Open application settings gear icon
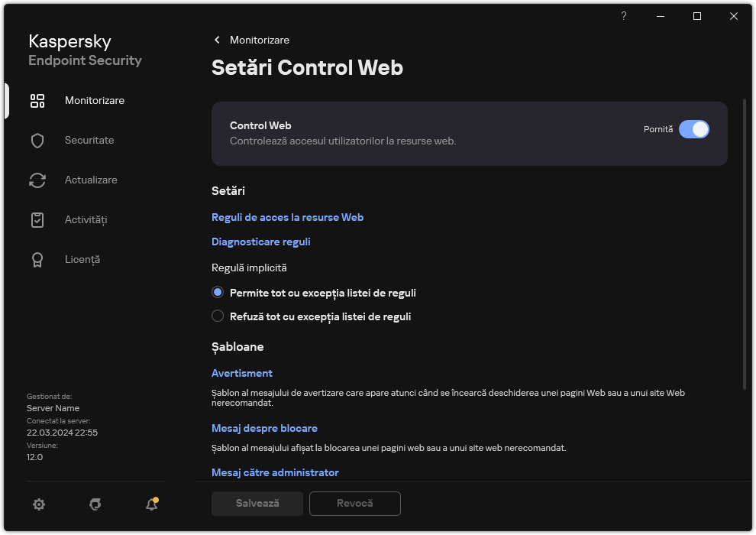 [x=39, y=504]
